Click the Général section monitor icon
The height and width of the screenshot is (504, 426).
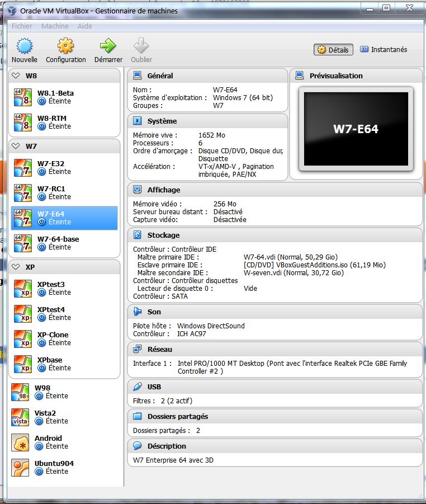point(137,76)
